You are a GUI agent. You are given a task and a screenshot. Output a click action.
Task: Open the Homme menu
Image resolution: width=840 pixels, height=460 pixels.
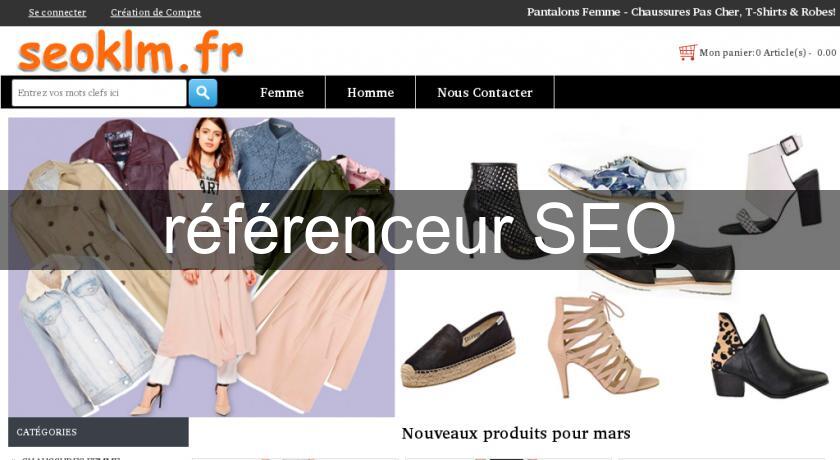click(x=370, y=93)
